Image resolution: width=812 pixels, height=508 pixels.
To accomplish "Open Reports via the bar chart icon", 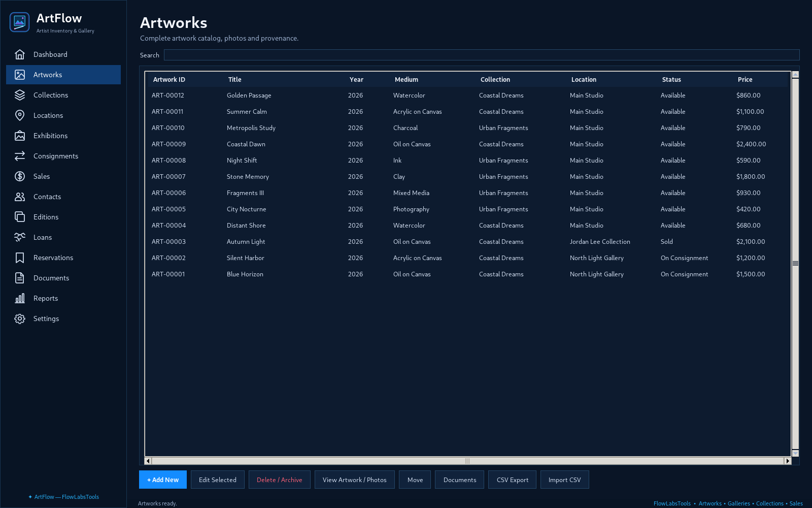I will pos(20,298).
